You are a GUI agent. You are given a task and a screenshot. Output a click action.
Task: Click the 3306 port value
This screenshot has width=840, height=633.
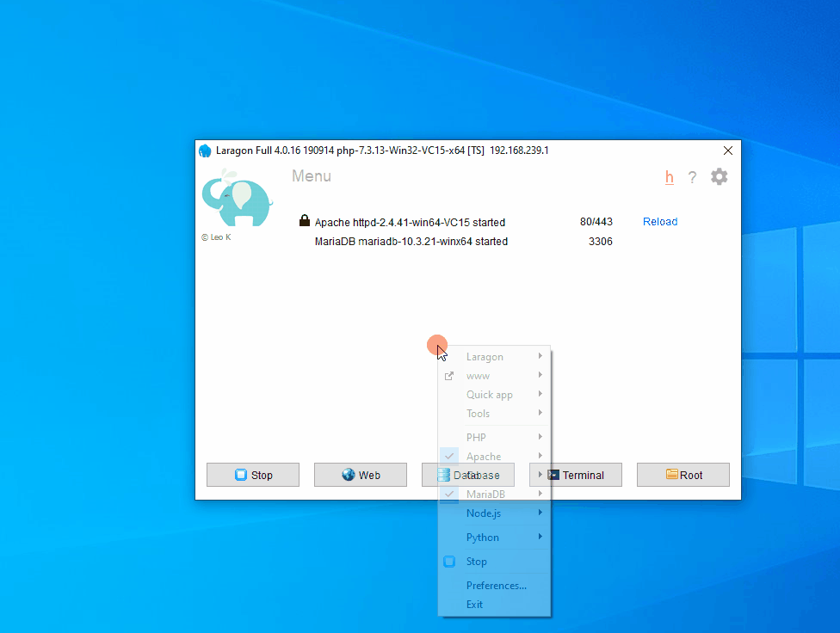click(x=601, y=242)
